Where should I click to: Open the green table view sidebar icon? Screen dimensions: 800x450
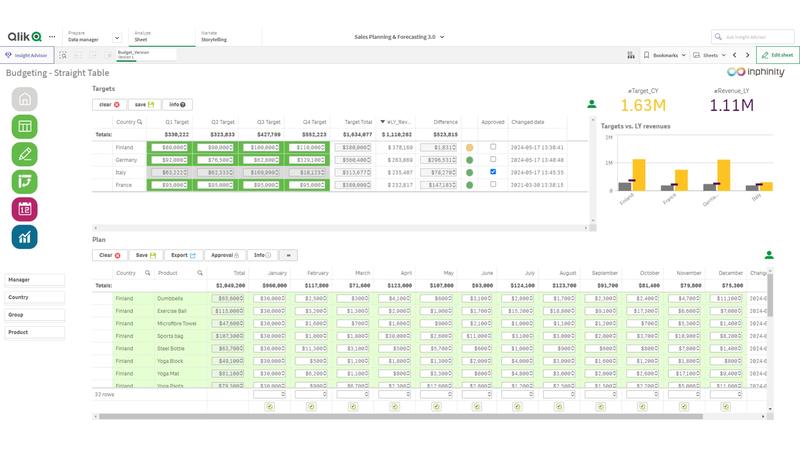pos(25,127)
